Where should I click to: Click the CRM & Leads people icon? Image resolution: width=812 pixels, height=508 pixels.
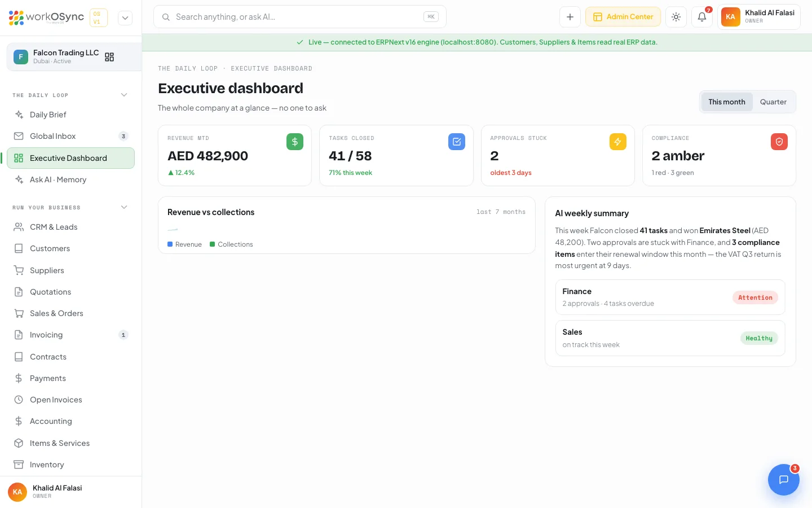point(19,227)
